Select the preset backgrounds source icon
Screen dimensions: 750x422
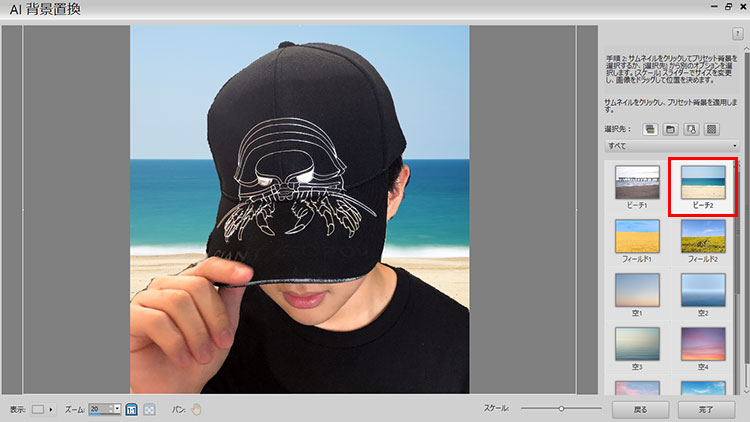coord(650,129)
